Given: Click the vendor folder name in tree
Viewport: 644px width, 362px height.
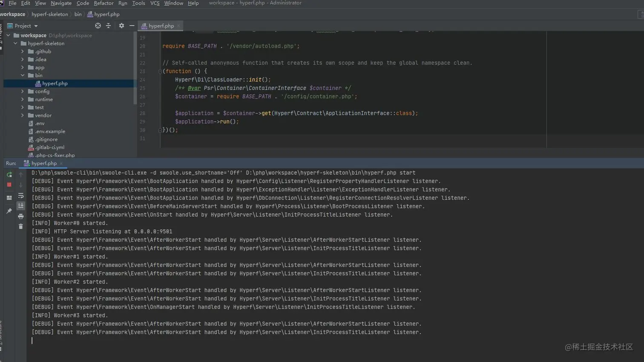Looking at the screenshot, I should click(43, 115).
